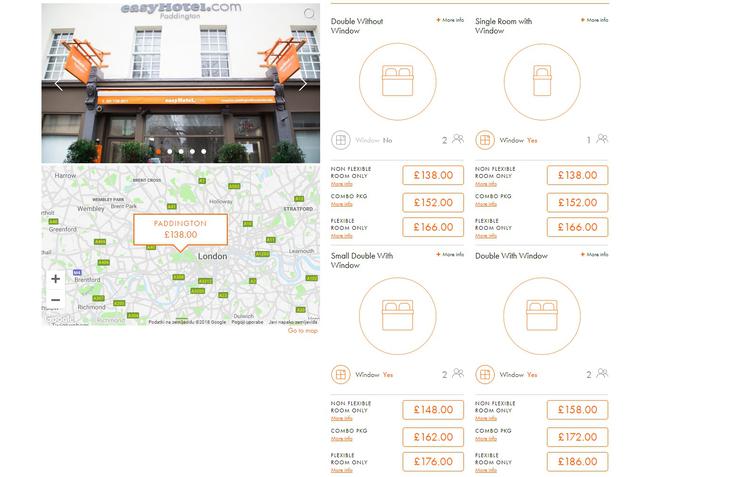The width and height of the screenshot is (736, 477).
Task: Click the window icon under Small Double With Window
Action: pos(341,374)
